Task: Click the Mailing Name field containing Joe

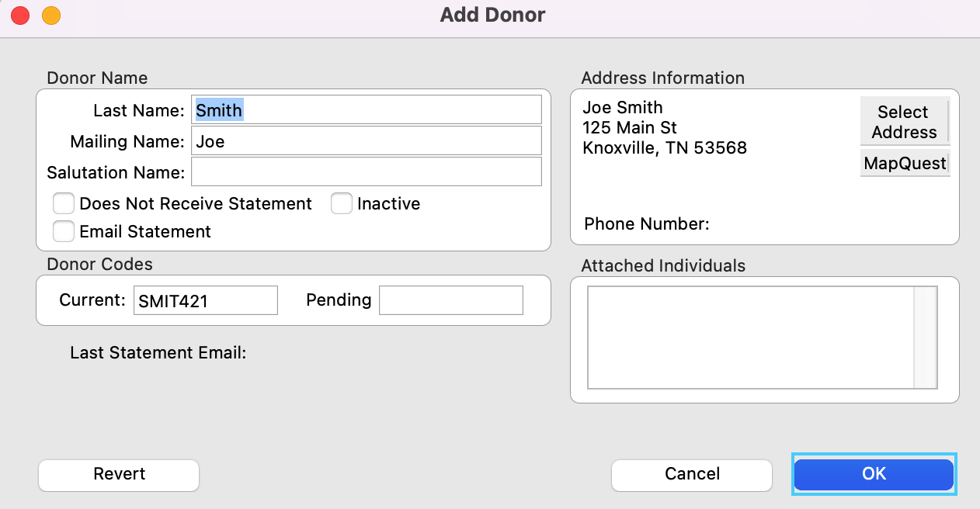Action: (366, 141)
